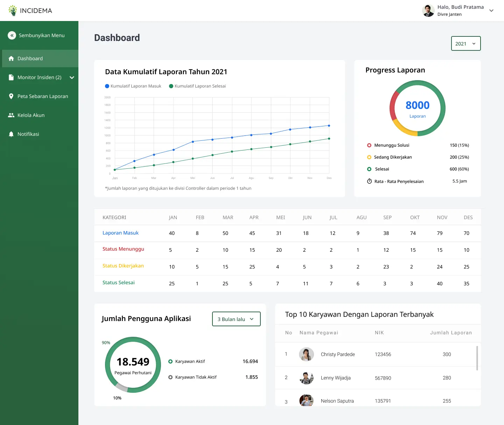Click the Peta Sebaran Laporan pin icon

(11, 96)
